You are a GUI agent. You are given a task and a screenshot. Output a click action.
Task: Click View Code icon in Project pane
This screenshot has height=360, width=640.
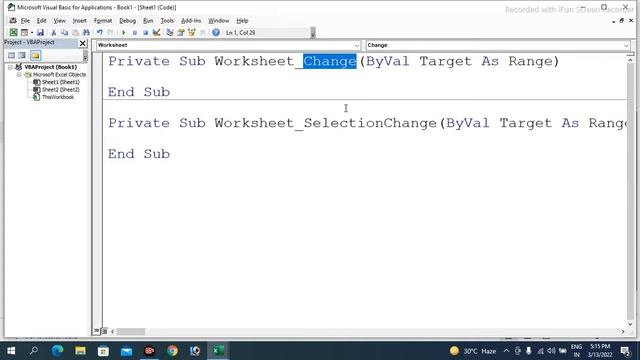click(11, 55)
